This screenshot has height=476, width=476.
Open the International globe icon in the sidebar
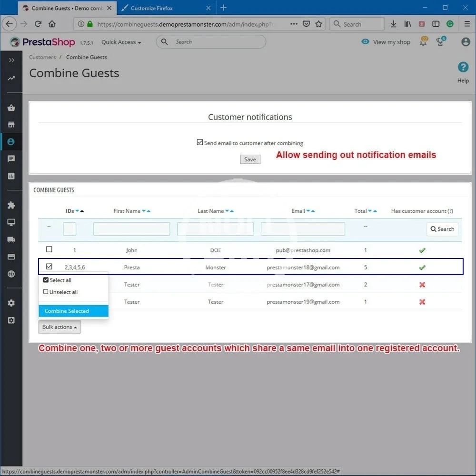pyautogui.click(x=11, y=274)
